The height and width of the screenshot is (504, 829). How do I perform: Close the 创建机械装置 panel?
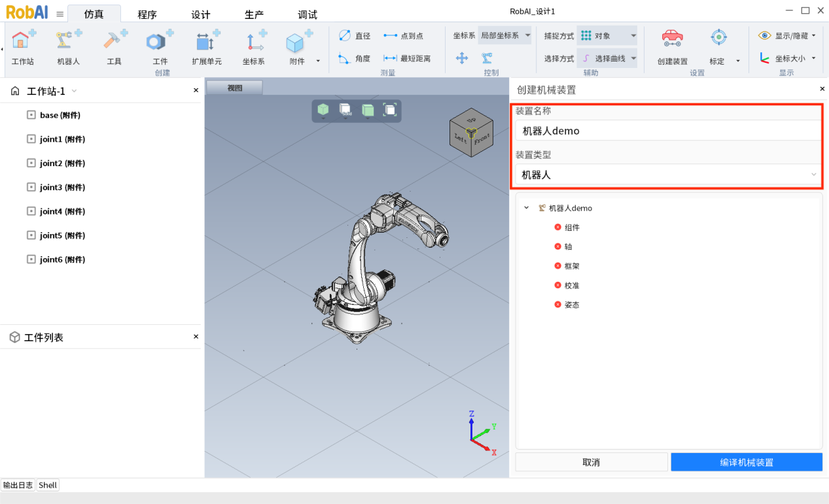pos(822,89)
